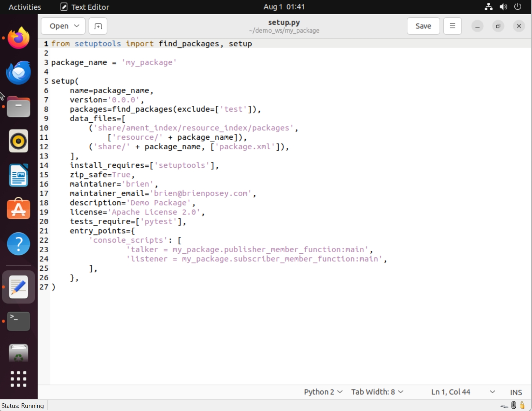Change Tab Width using its dropdown
The width and height of the screenshot is (532, 411).
(377, 392)
